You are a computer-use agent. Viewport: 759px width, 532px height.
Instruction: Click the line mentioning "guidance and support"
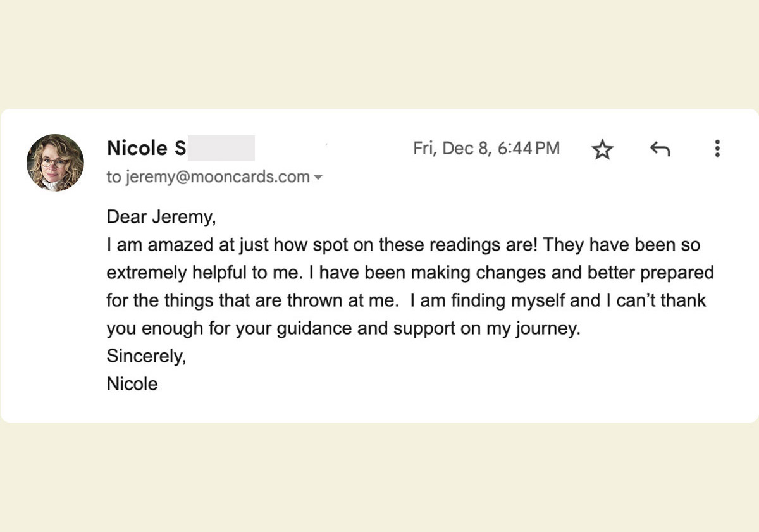(343, 329)
